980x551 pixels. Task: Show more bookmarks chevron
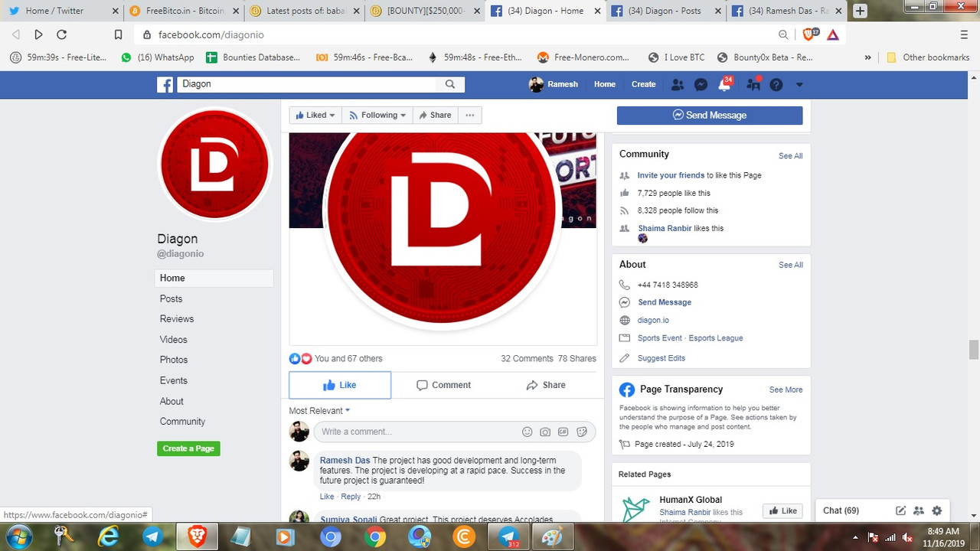(867, 57)
